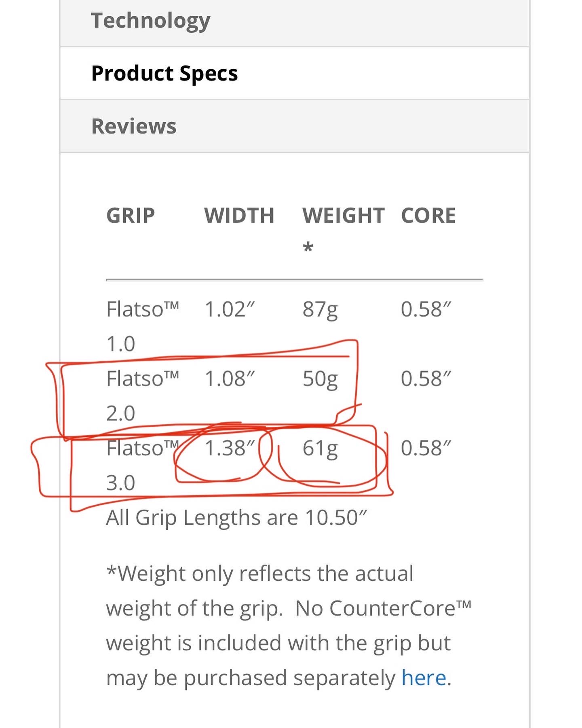Viewport: 582px width, 728px height.
Task: Click the 1.02″ width value
Action: pos(230,310)
